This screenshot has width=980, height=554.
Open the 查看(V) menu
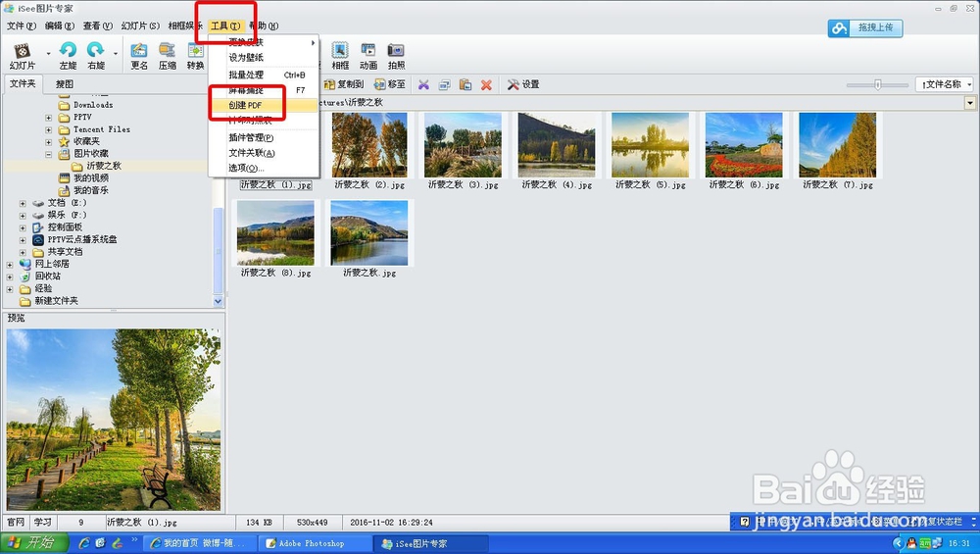97,25
